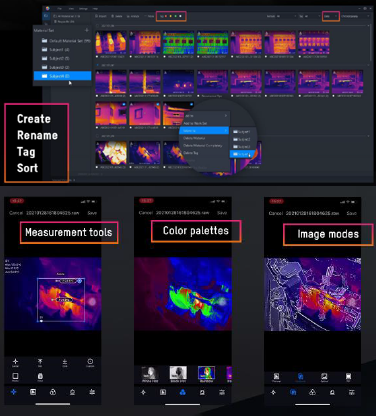Select the highlighted blue image mode icon
376x416 pixels.
tap(300, 377)
